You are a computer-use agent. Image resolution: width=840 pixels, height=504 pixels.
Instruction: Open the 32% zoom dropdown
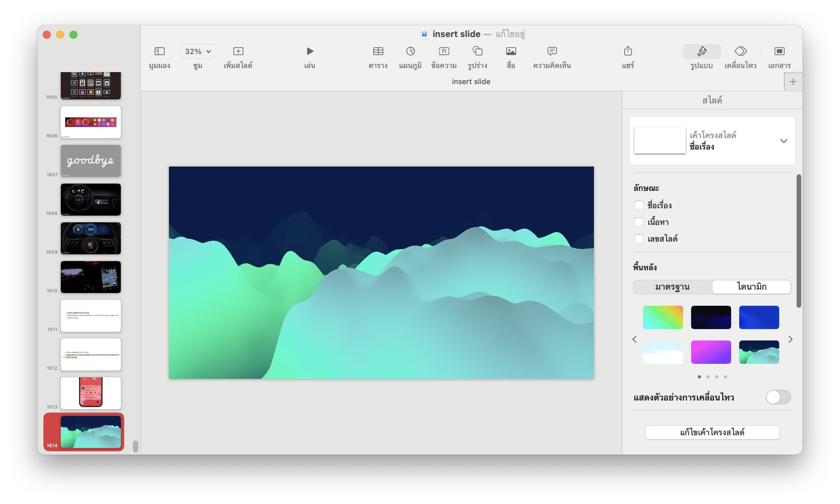click(x=198, y=51)
